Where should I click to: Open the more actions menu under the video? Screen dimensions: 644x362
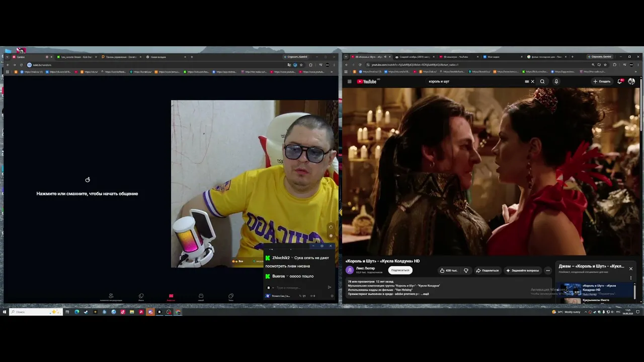tap(548, 270)
